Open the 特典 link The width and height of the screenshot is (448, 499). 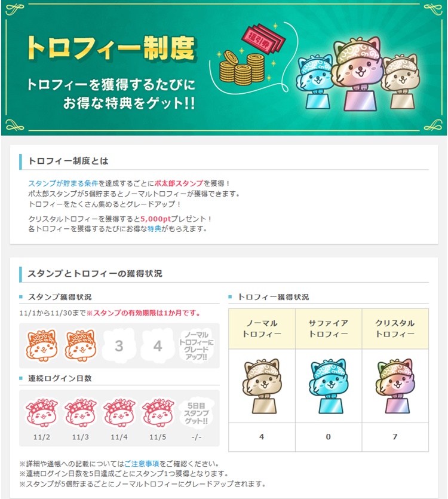click(x=154, y=228)
